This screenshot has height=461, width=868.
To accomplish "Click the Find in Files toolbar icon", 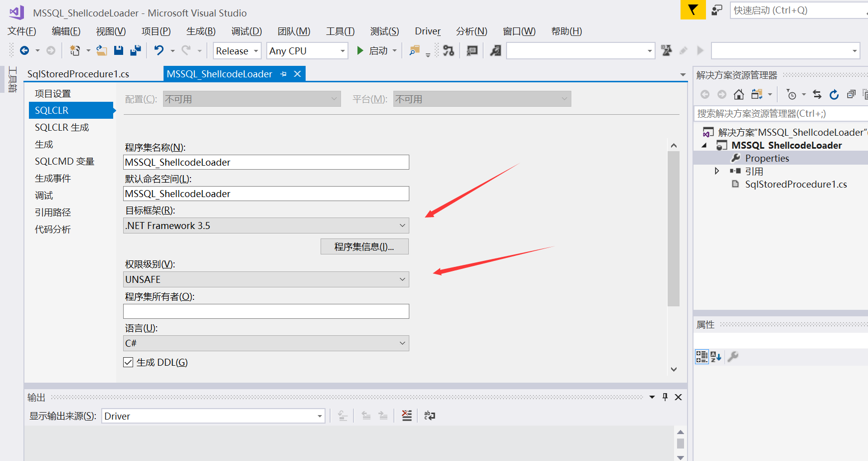I will [x=414, y=50].
